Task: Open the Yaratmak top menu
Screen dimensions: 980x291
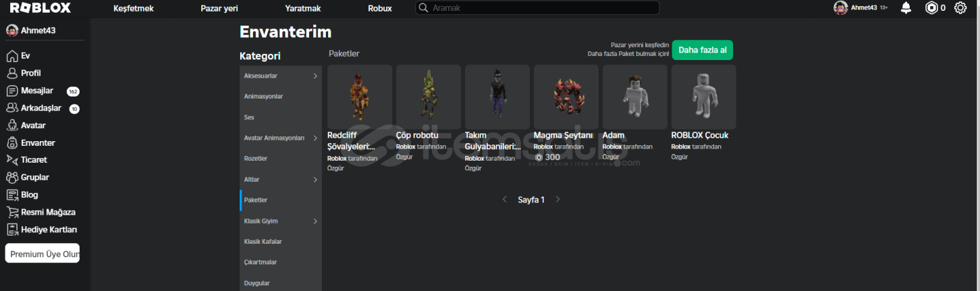Action: [x=303, y=9]
